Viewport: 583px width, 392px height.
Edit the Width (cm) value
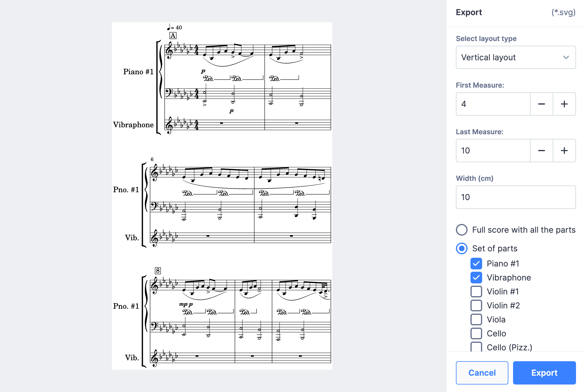515,197
